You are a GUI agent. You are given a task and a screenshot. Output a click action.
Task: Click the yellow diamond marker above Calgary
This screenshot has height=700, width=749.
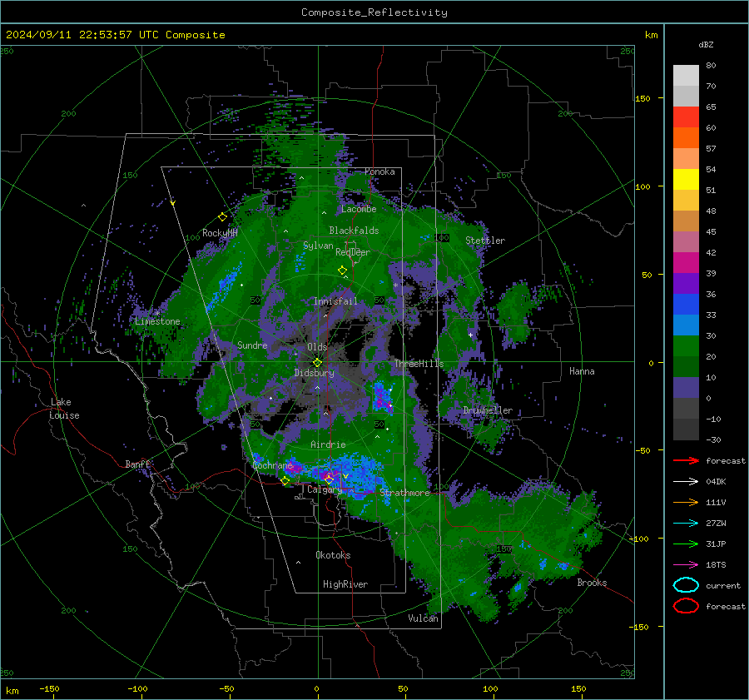point(329,479)
